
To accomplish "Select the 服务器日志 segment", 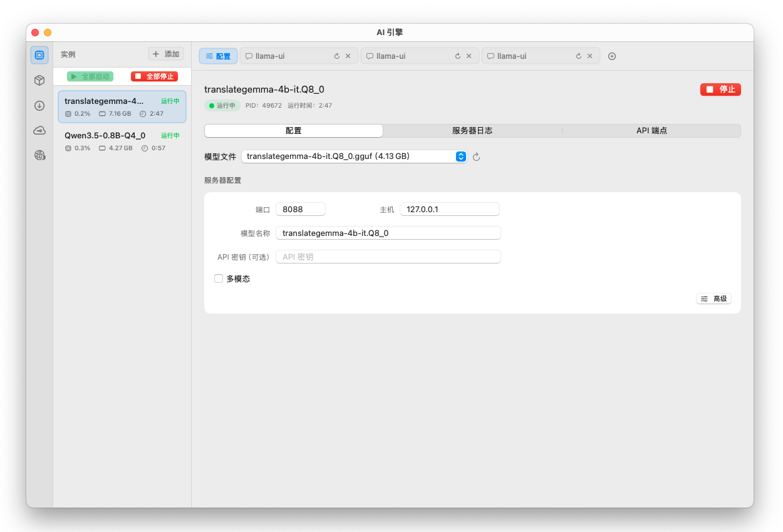I will (x=472, y=131).
